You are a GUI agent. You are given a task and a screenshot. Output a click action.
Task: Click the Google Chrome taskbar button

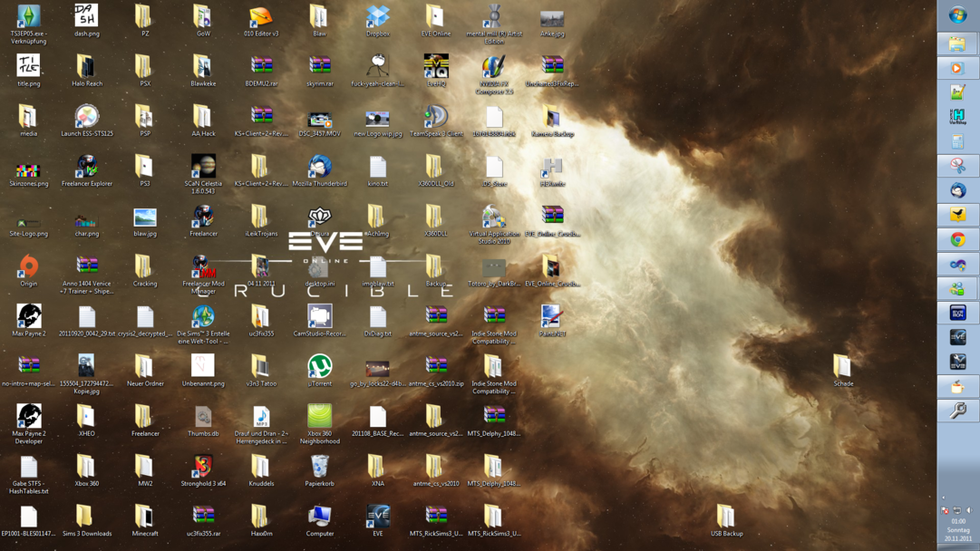pos(957,240)
